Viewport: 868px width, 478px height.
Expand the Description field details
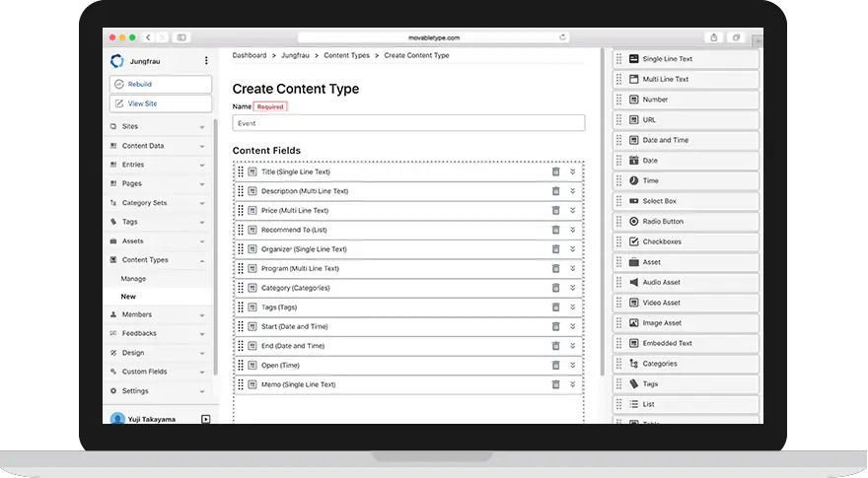(x=572, y=191)
